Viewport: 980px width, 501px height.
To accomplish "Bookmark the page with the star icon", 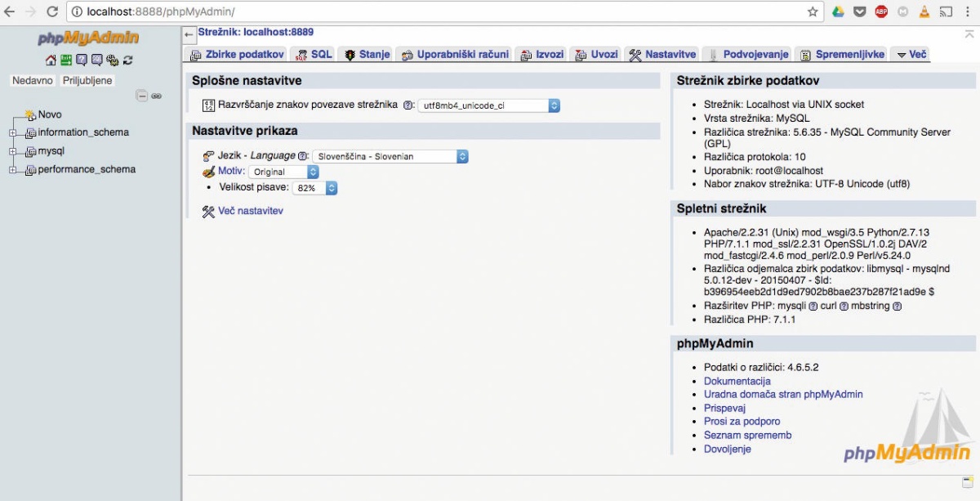I will [813, 11].
